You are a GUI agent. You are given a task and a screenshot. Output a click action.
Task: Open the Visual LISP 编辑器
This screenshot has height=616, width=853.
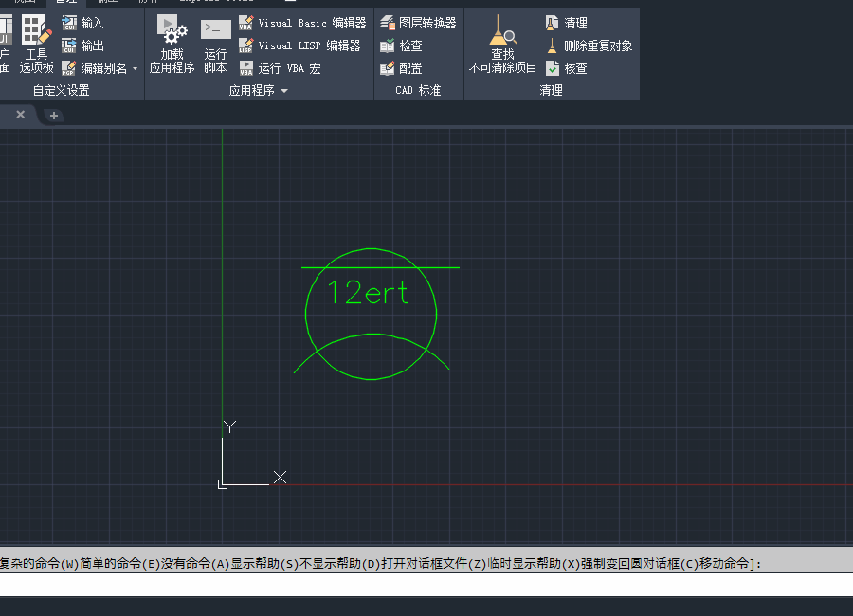(x=299, y=45)
